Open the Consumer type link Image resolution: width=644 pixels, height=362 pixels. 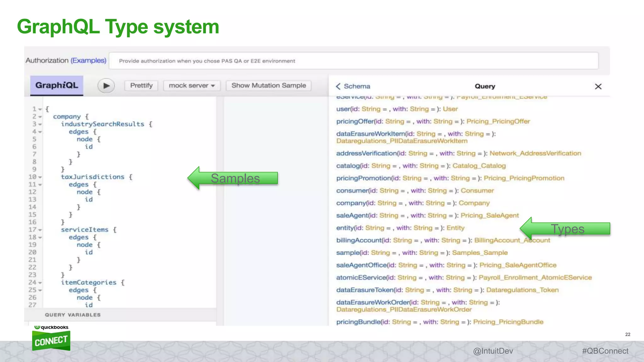click(x=477, y=190)
